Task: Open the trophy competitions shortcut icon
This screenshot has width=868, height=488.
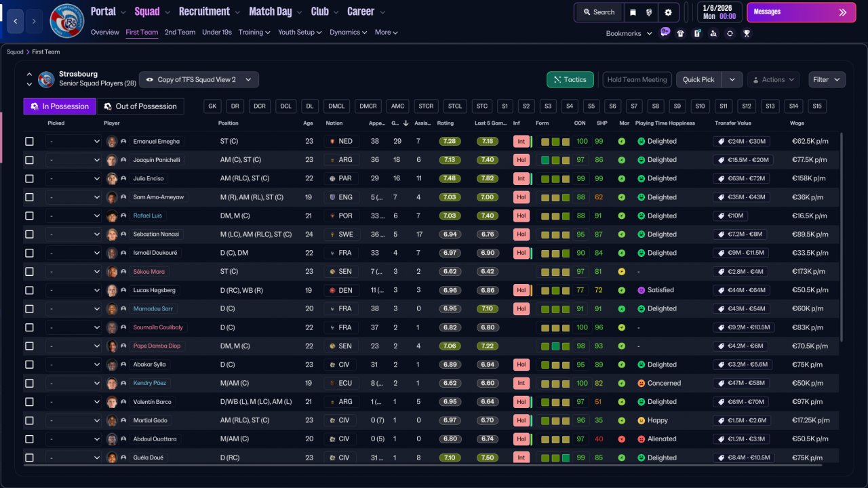Action: [747, 33]
